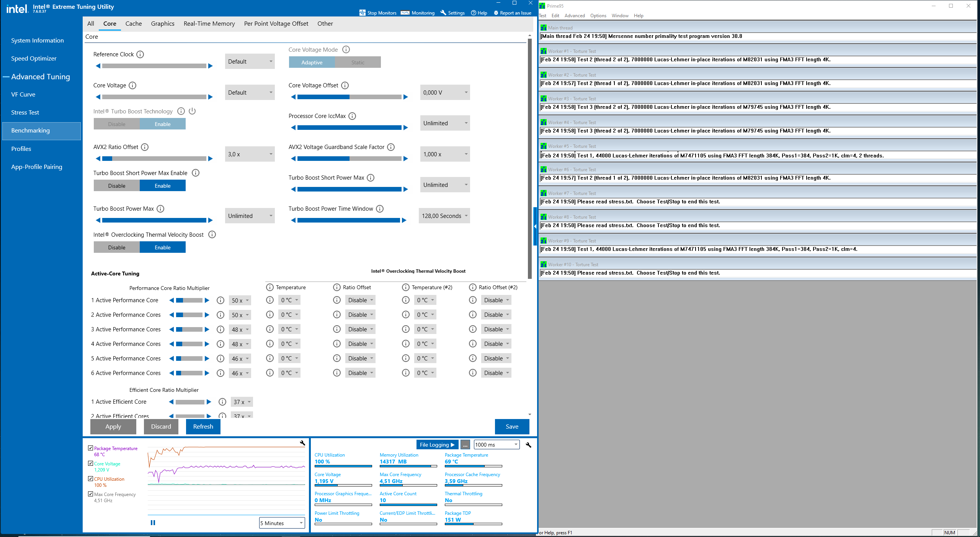Viewport: 980px width, 537px height.
Task: Click info icon next to Processor Core IccMax
Action: click(352, 116)
